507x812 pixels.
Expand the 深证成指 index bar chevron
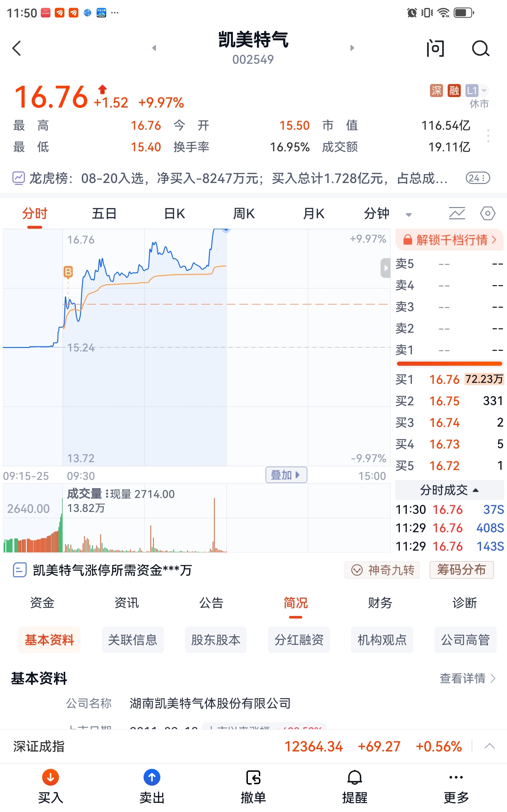490,746
